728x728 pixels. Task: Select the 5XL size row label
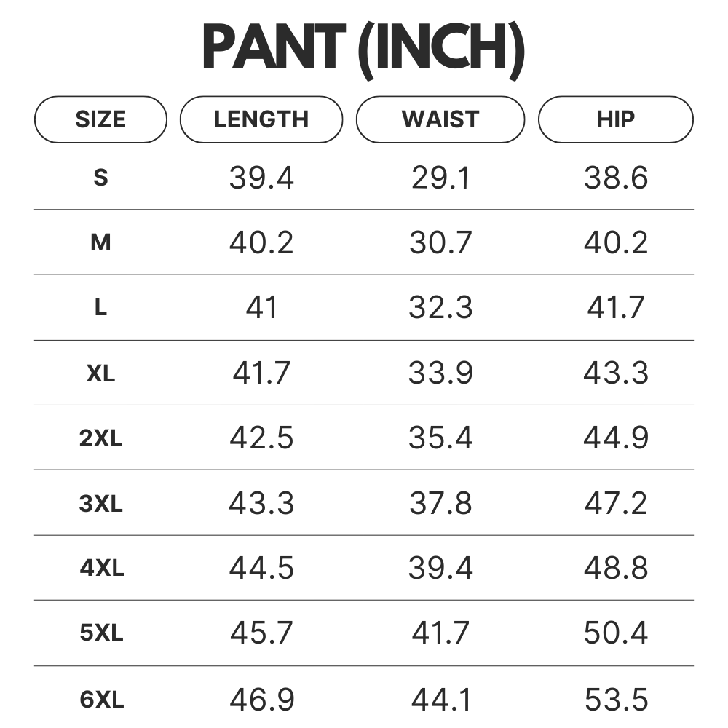click(101, 634)
